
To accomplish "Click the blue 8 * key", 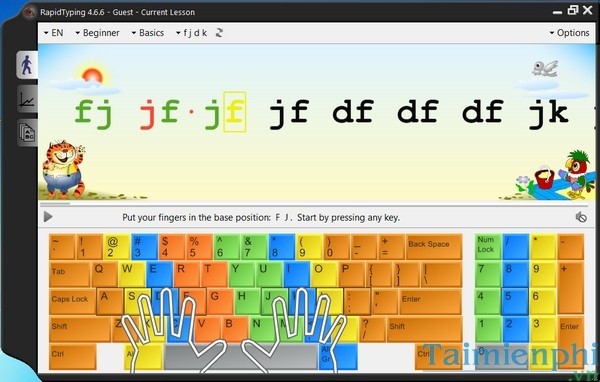I will pos(282,247).
